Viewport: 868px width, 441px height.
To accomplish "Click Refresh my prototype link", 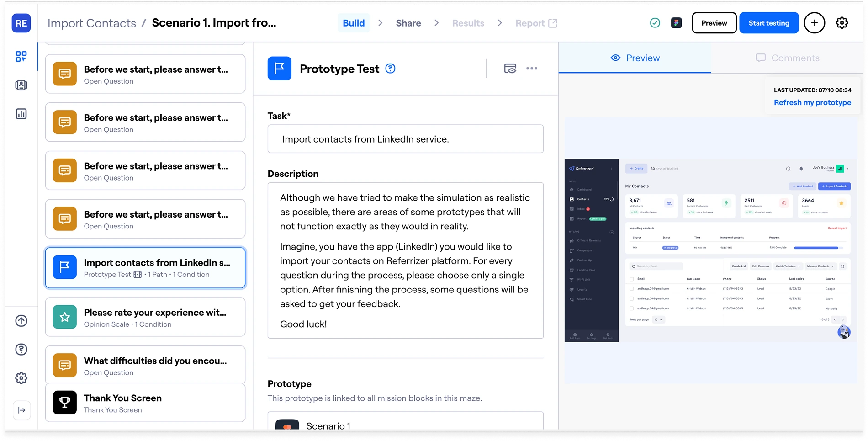I will click(x=812, y=102).
